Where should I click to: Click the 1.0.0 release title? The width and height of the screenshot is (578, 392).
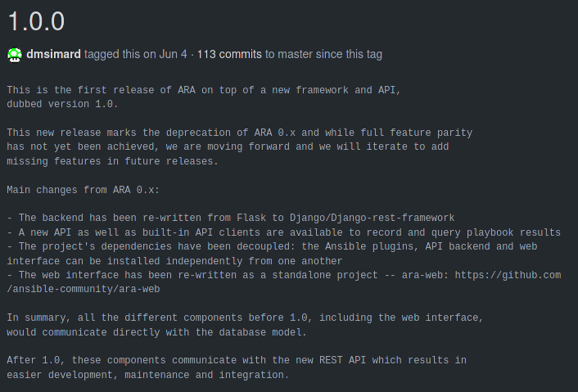point(36,21)
